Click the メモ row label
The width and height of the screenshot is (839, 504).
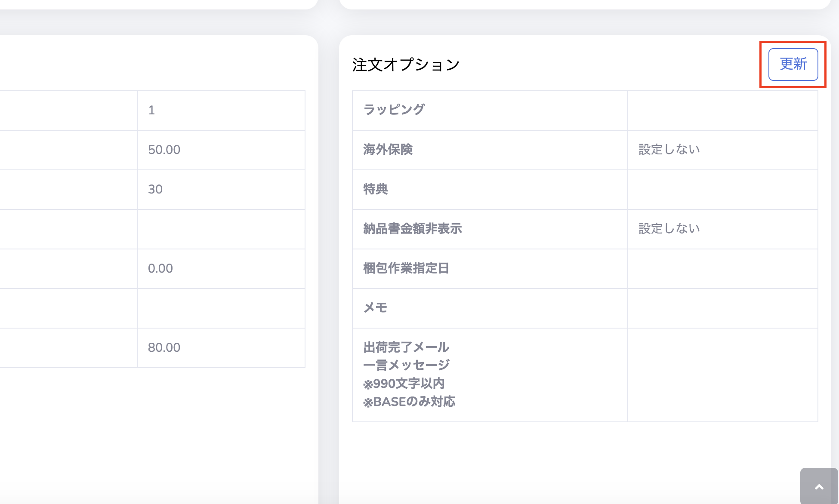pyautogui.click(x=375, y=307)
